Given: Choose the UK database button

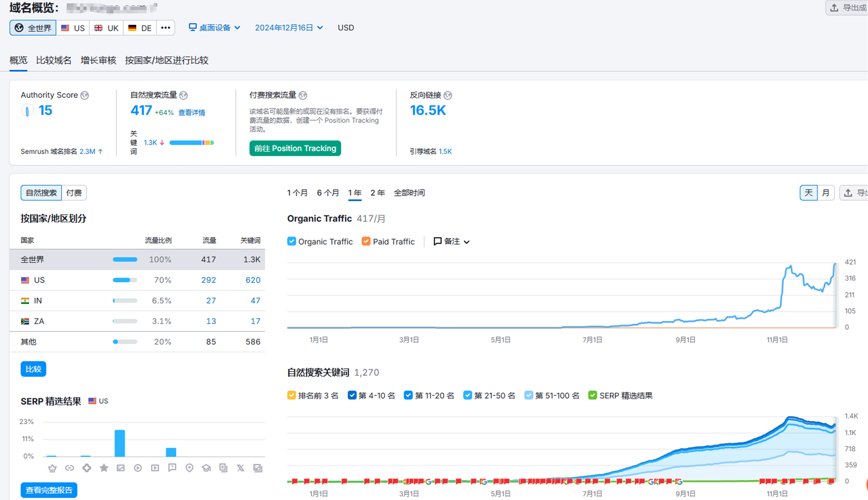Looking at the screenshot, I should 106,28.
